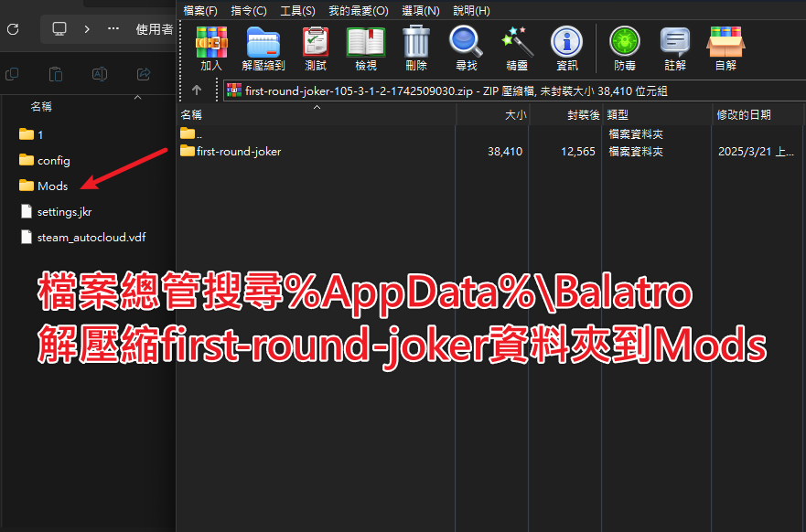Click the 38,410 size value for first-round-joker

(x=505, y=152)
